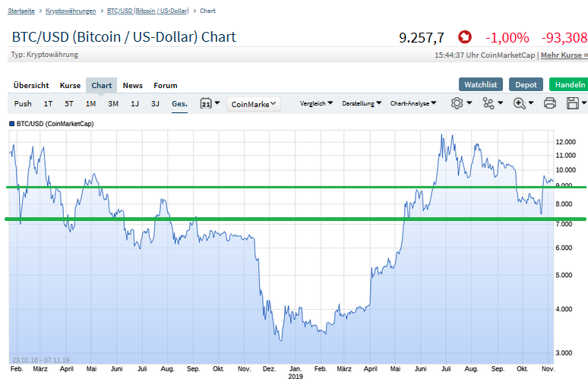Open the Forum tab
The height and width of the screenshot is (379, 588).
pos(165,85)
